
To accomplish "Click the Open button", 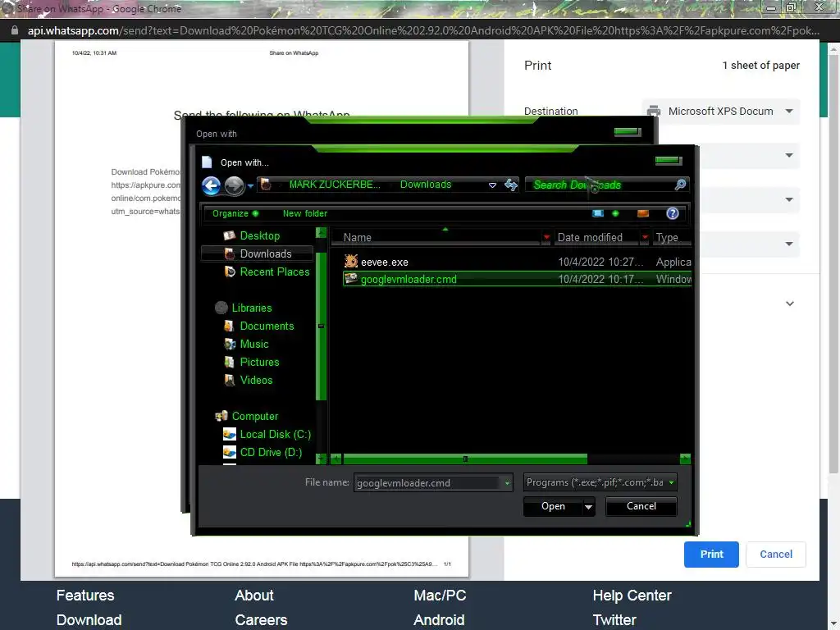I will tap(553, 506).
